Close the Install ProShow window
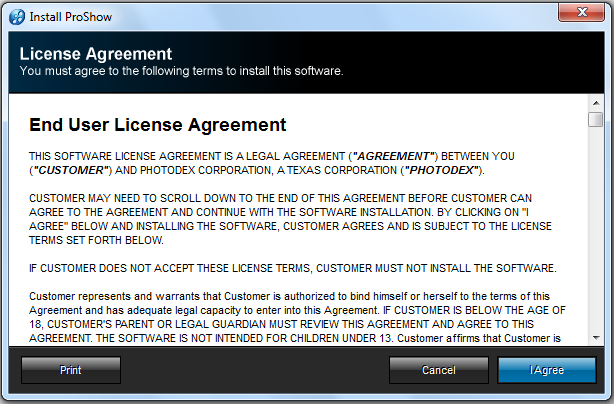 (x=581, y=13)
